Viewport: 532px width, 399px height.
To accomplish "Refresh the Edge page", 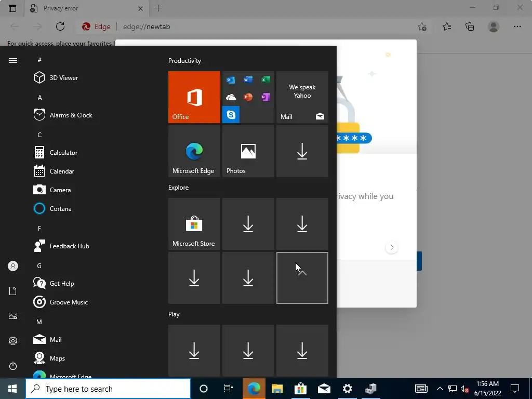I will pos(60,26).
